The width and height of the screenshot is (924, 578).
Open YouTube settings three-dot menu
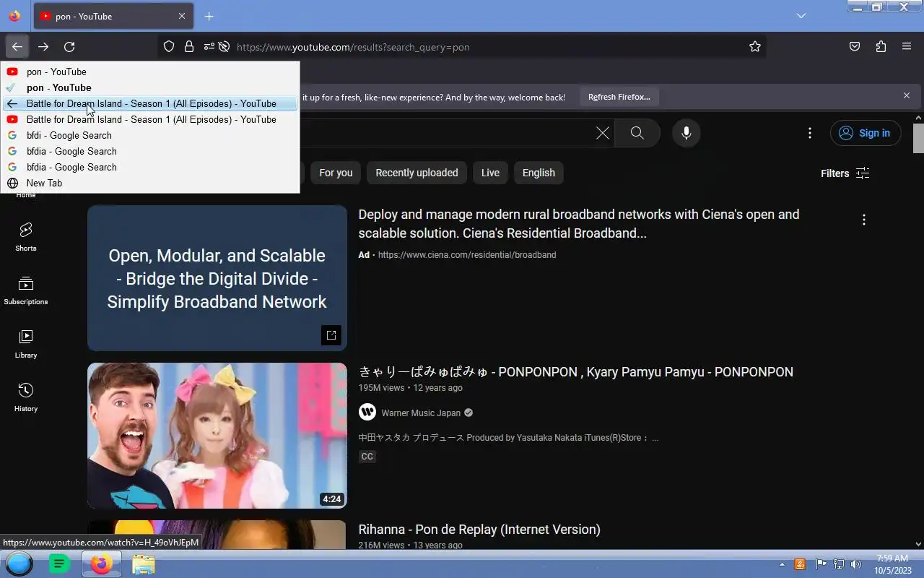point(810,133)
